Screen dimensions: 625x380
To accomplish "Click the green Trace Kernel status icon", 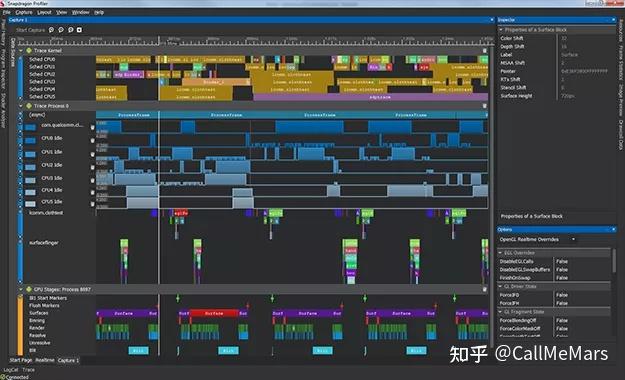I will tap(29, 51).
